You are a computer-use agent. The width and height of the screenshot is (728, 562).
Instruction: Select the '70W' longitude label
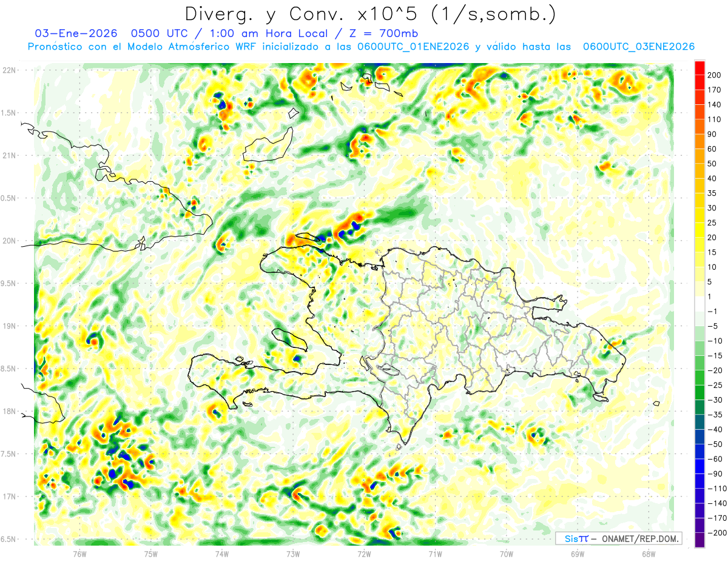coord(507,554)
